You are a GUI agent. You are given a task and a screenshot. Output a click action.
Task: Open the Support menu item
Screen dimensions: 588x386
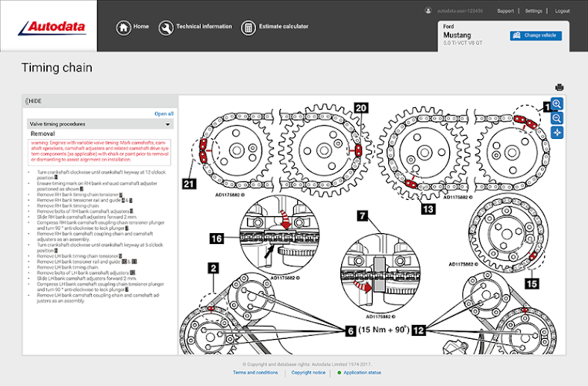(x=505, y=11)
